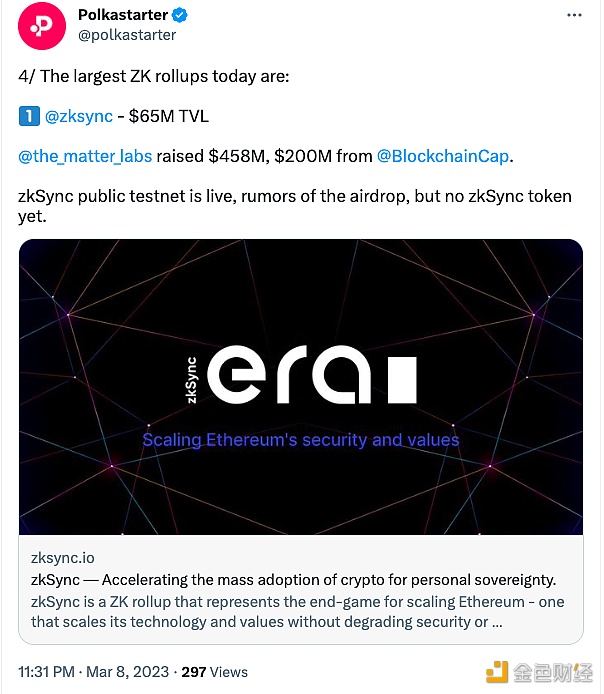Click the zkSync era logo in image

click(300, 383)
